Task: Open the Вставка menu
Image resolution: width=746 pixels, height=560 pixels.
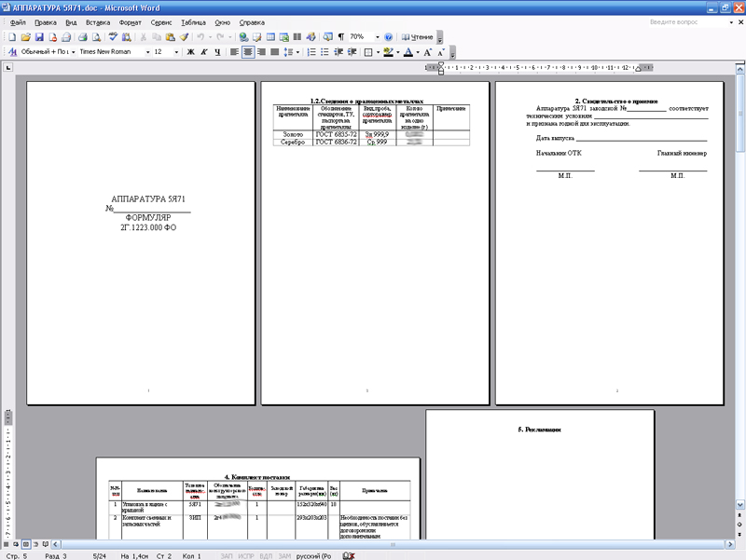Action: pyautogui.click(x=97, y=21)
